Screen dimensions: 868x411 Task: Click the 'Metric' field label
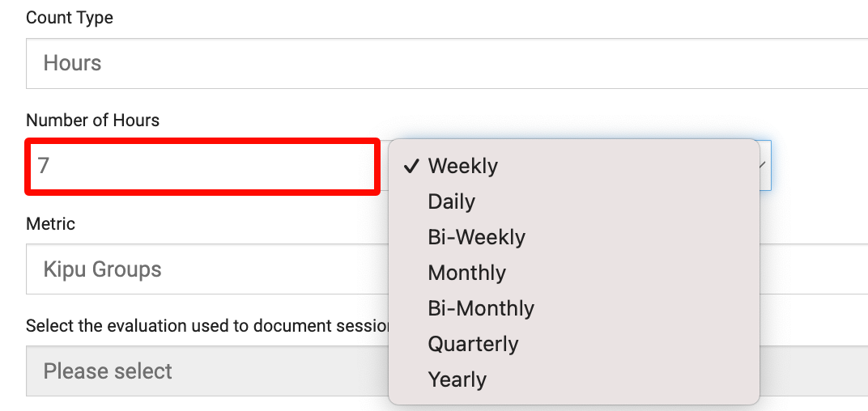click(x=50, y=223)
